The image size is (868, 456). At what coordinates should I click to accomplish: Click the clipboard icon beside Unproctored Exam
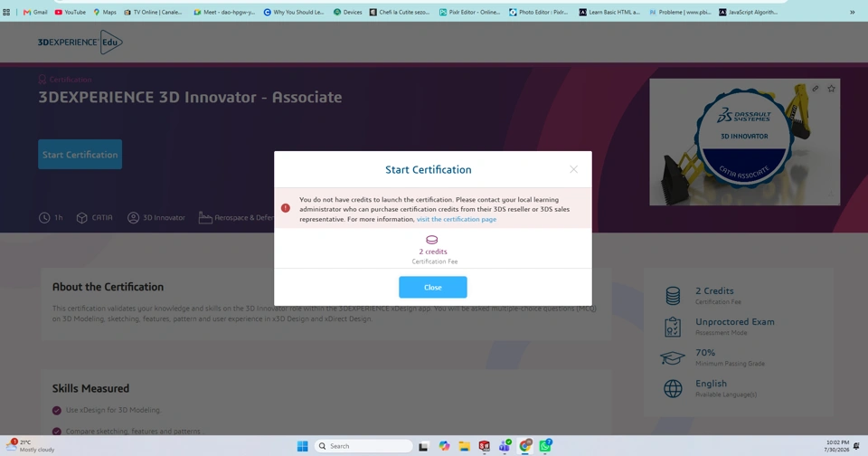pyautogui.click(x=673, y=327)
